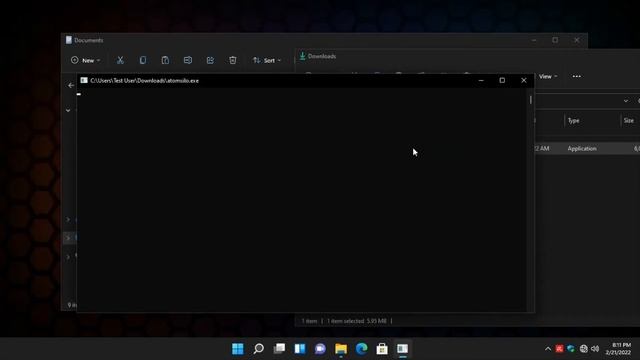640x360 pixels.
Task: Open Task View from taskbar
Action: (x=279, y=349)
